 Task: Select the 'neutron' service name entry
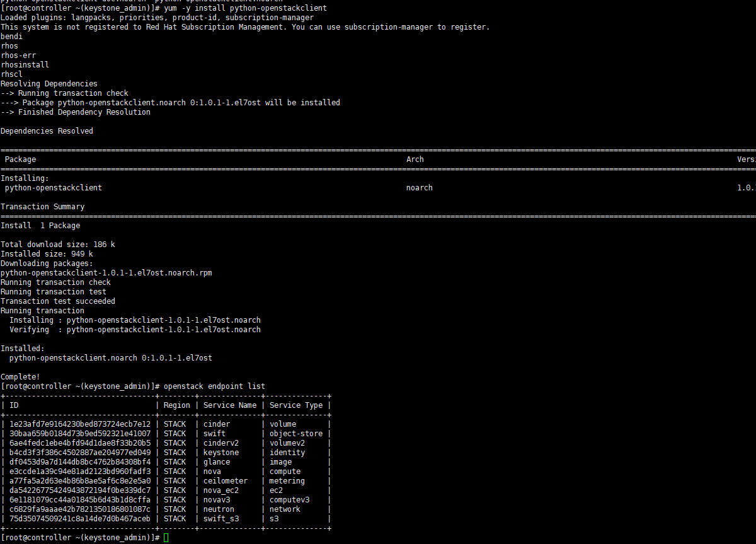[219, 509]
